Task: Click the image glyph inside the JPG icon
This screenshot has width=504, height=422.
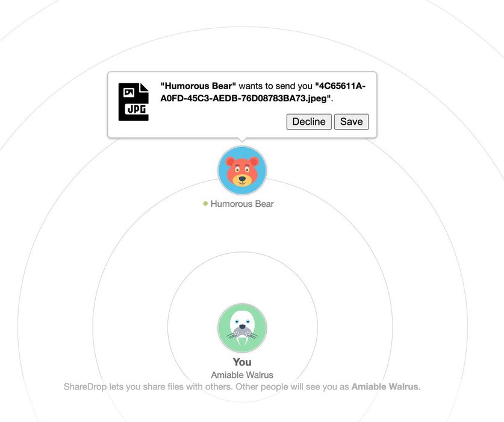Action: tap(129, 93)
